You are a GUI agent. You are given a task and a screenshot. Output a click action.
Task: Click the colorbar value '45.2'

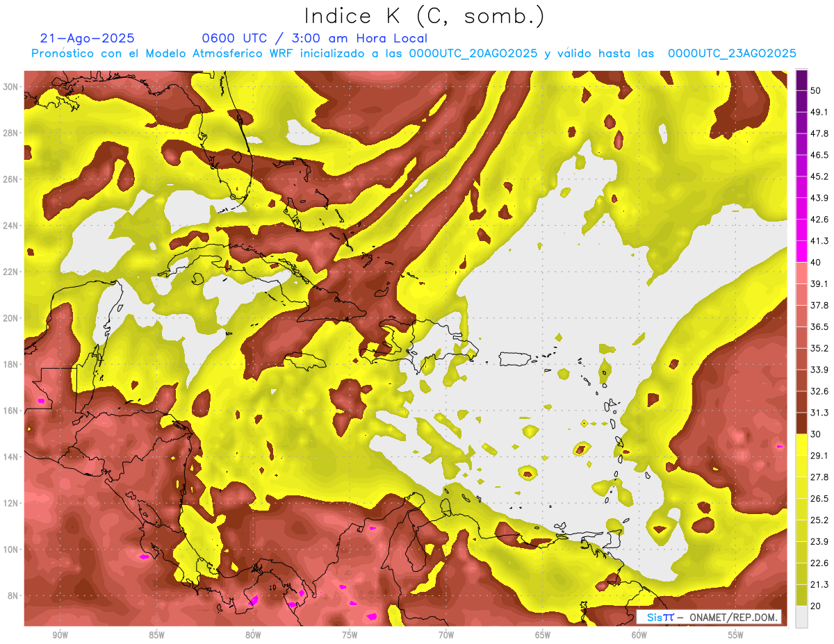pos(819,176)
